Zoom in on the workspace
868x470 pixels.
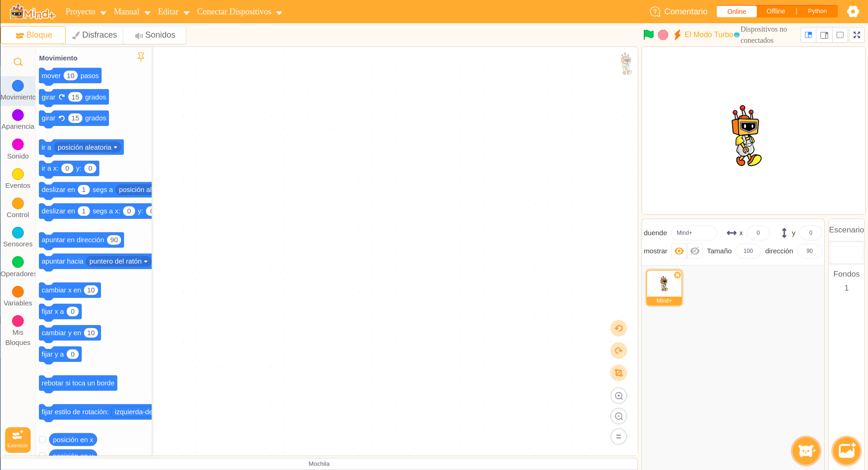[619, 396]
